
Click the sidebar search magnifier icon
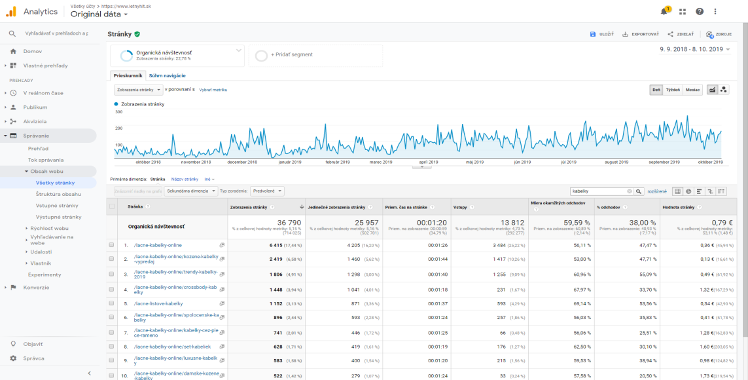(12, 34)
